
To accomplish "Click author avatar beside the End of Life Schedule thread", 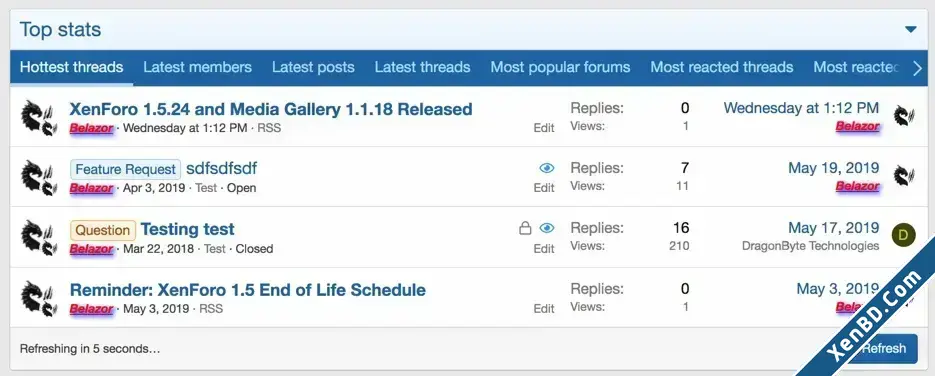I will (39, 298).
